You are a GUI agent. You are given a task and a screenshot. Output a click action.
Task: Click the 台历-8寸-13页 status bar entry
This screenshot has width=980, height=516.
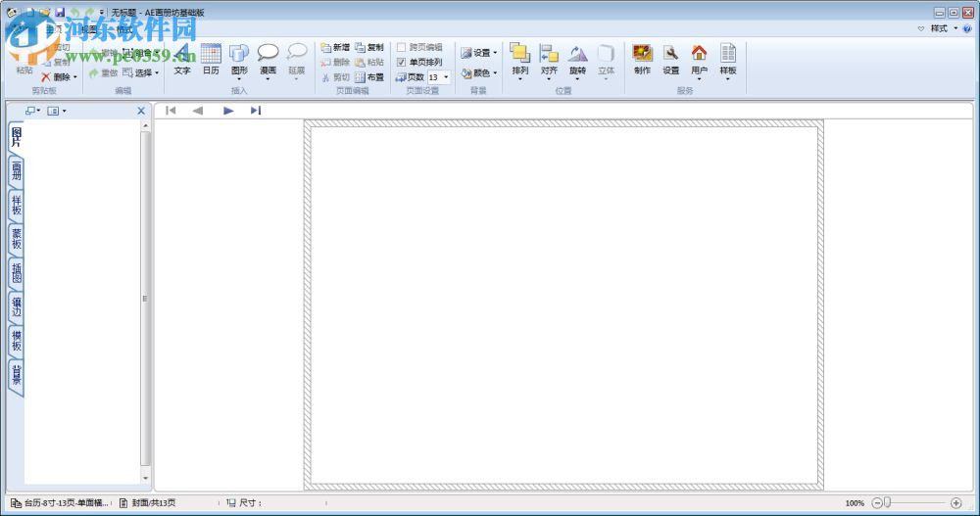coord(61,503)
